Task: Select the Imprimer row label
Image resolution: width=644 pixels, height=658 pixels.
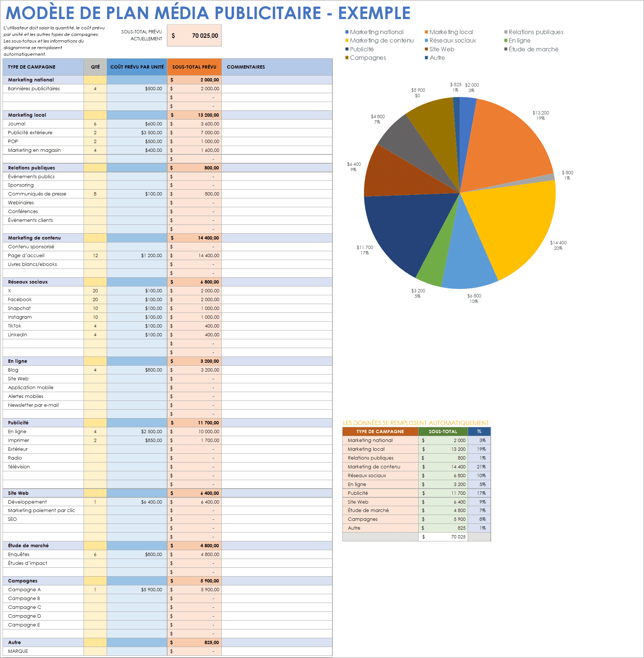Action: [x=43, y=441]
